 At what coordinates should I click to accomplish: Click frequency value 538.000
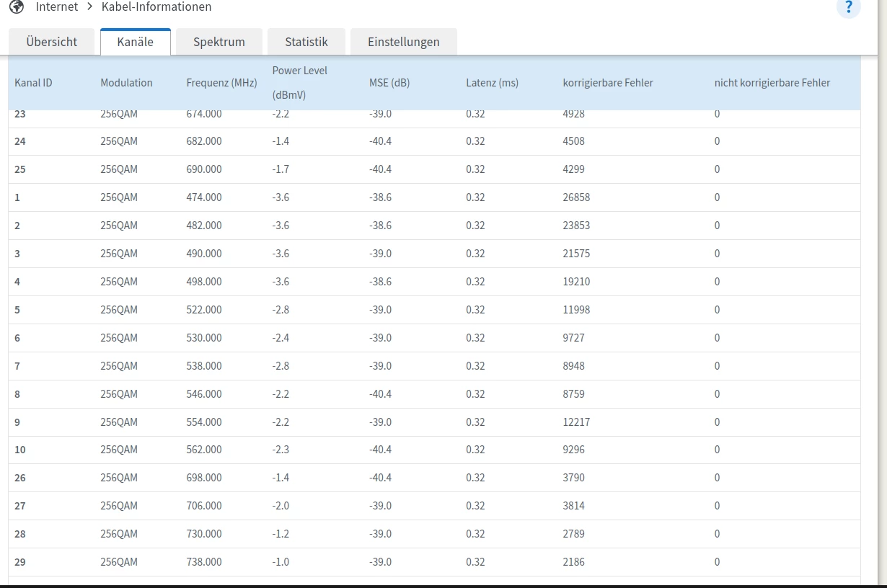[x=204, y=366]
